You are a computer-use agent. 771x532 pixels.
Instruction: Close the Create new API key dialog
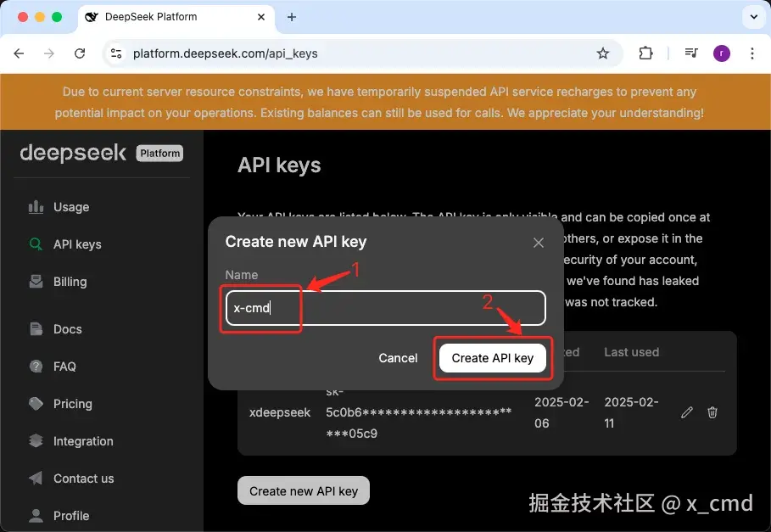(539, 243)
